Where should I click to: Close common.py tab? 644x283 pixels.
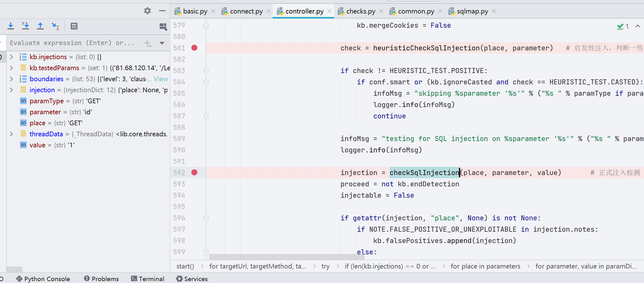pyautogui.click(x=440, y=11)
